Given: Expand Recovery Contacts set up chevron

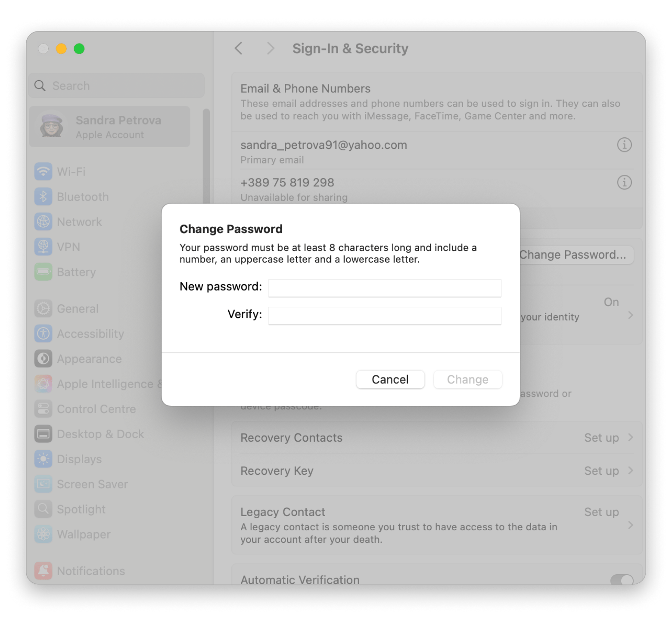Looking at the screenshot, I should pyautogui.click(x=630, y=437).
